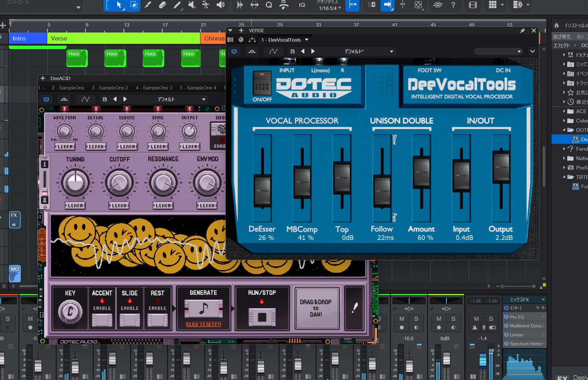The width and height of the screenshot is (588, 380).
Task: Click the help question mark icon
Action: (x=453, y=5)
